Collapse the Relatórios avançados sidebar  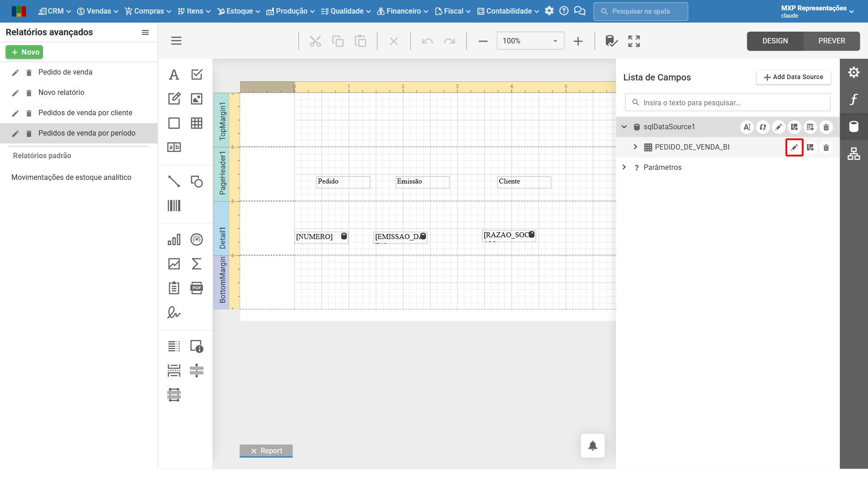pyautogui.click(x=145, y=32)
